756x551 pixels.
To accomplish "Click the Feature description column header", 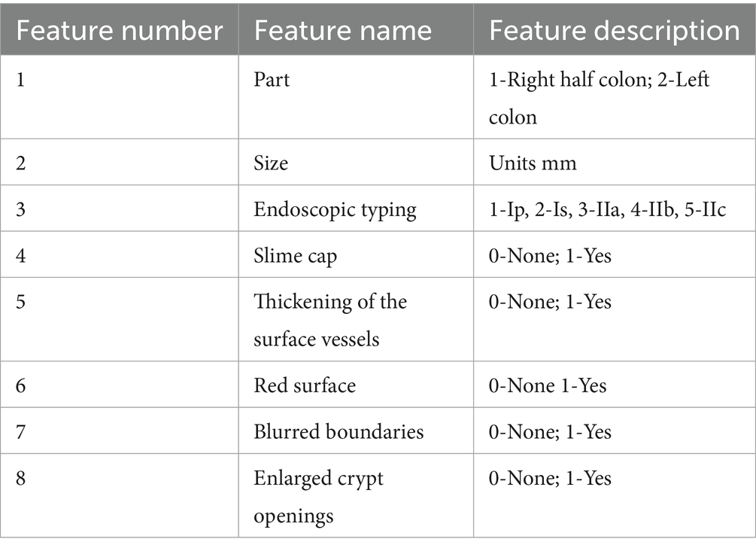I will [x=615, y=30].
